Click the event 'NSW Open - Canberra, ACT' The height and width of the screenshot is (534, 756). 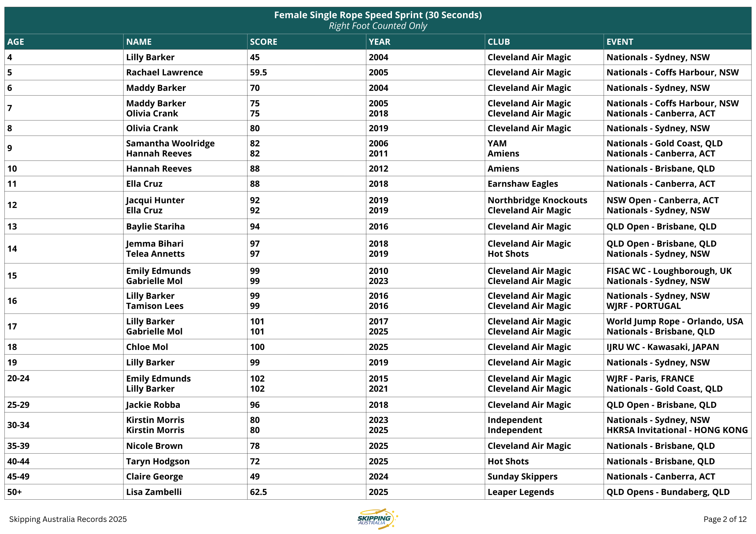point(662,200)
